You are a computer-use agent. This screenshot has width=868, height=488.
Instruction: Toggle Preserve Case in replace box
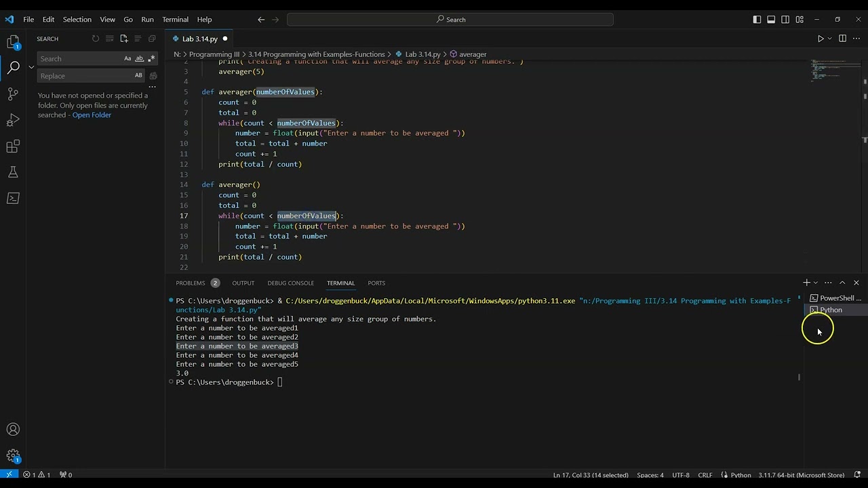pos(138,76)
